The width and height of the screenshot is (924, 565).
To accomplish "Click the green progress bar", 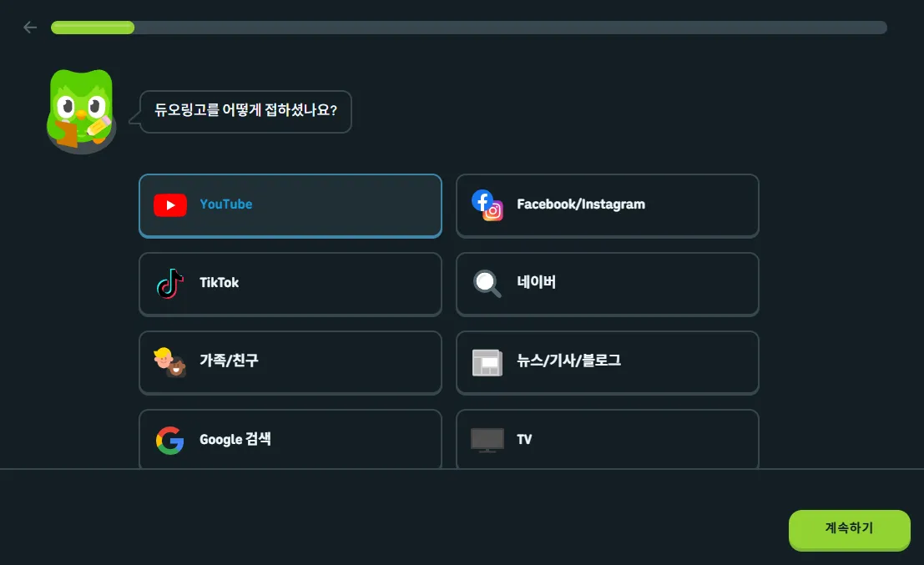I will (92, 27).
